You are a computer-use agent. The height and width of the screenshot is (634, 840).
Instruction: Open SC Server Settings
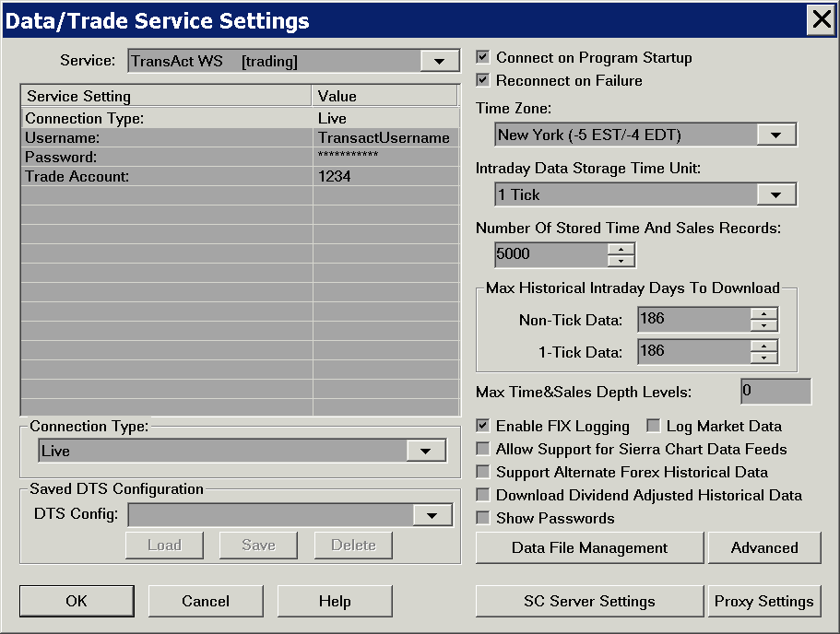(x=589, y=602)
